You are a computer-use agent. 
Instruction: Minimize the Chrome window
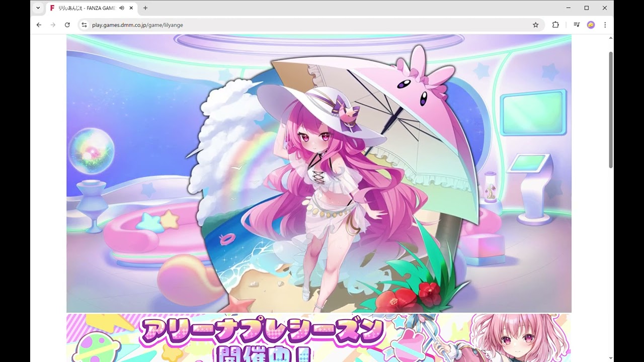coord(569,8)
